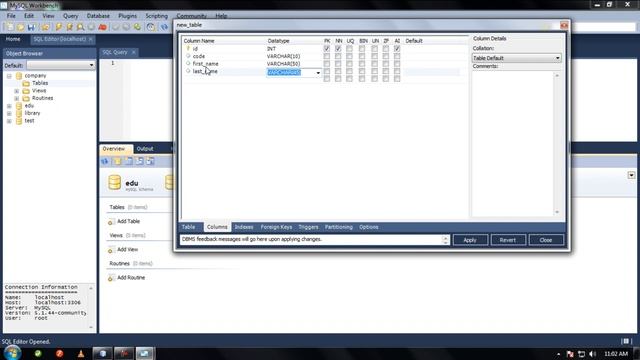Click the VLC cone taskbar icon
The width and height of the screenshot is (640, 360).
pyautogui.click(x=81, y=353)
